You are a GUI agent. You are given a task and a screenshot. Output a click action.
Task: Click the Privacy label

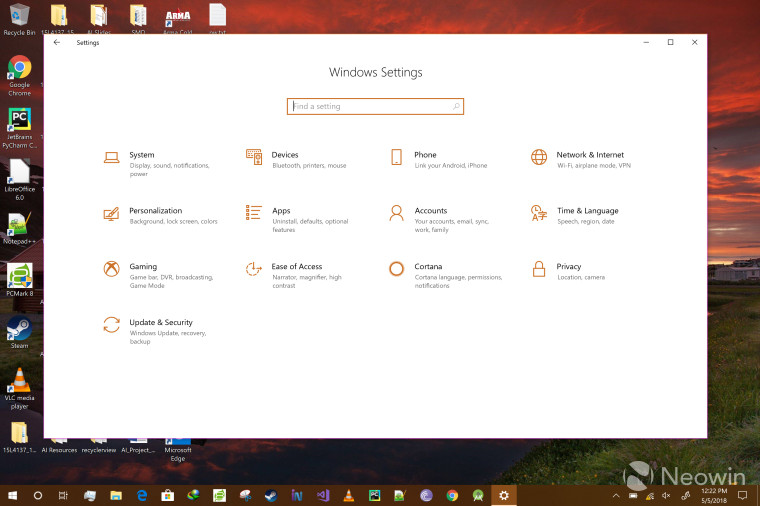569,267
